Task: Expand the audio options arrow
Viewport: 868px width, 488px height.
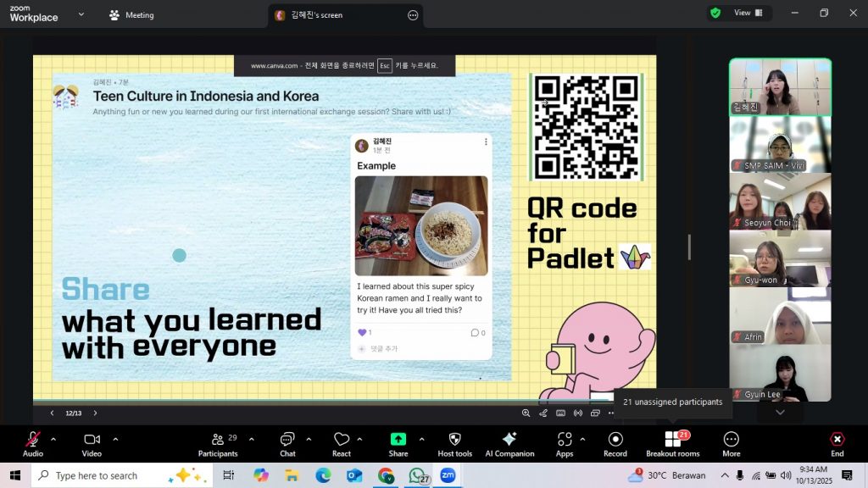Action: point(53,439)
